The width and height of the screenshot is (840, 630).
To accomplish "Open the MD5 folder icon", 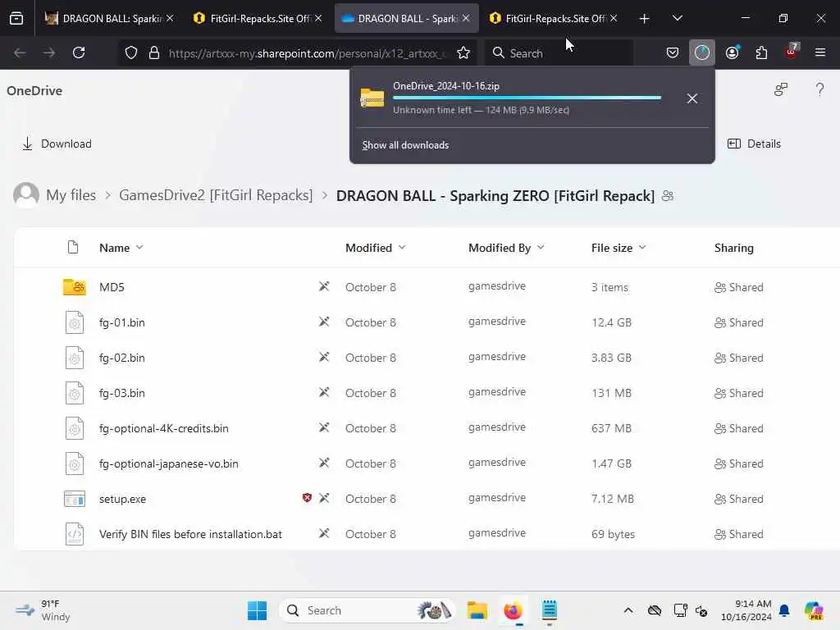I will [75, 287].
